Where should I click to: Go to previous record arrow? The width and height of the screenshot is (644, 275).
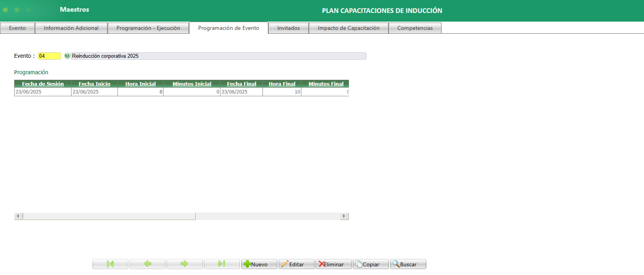coord(148,264)
